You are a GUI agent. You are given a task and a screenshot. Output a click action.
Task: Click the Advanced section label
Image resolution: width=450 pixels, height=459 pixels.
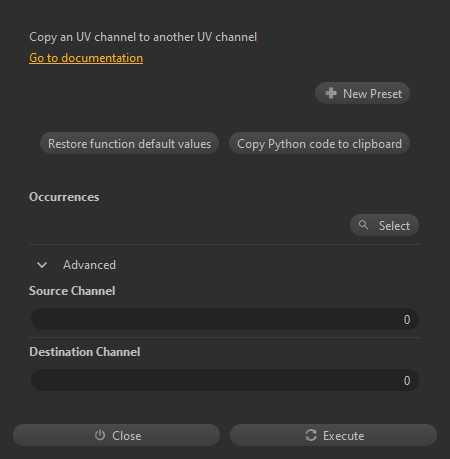tap(89, 265)
